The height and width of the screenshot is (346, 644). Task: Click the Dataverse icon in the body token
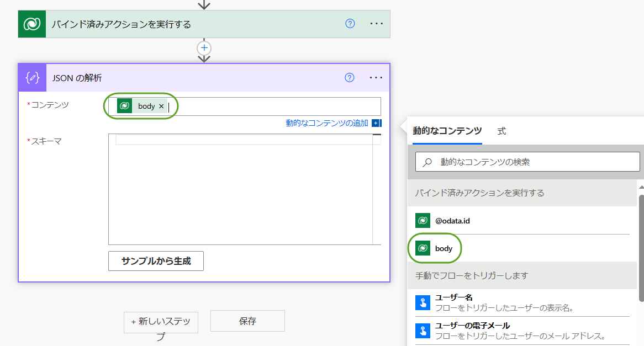124,107
